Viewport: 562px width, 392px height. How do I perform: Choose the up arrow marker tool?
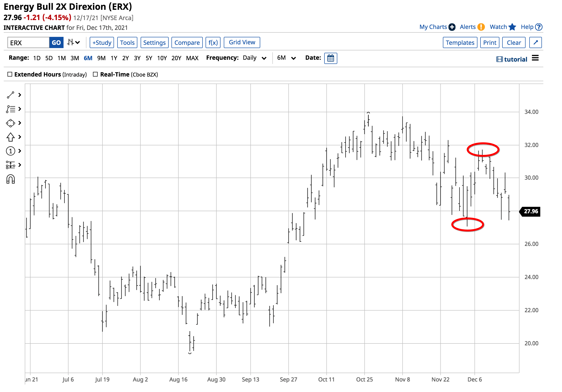tap(11, 137)
